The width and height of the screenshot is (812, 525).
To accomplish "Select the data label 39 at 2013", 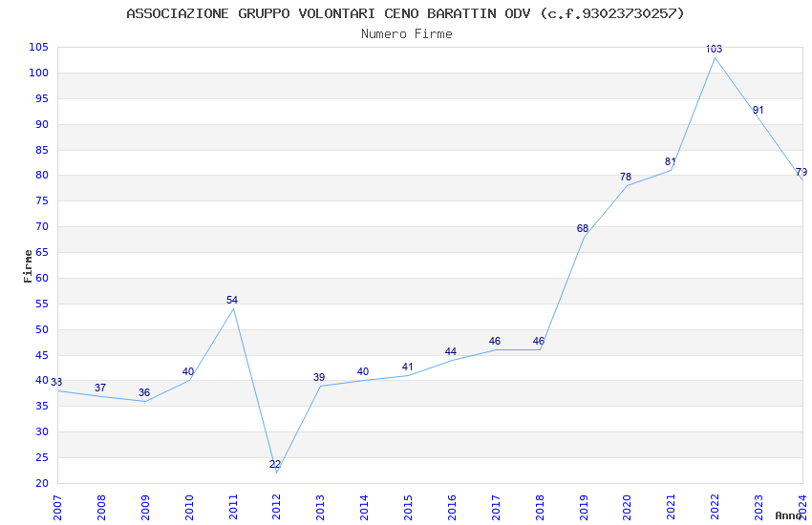I will (x=319, y=377).
